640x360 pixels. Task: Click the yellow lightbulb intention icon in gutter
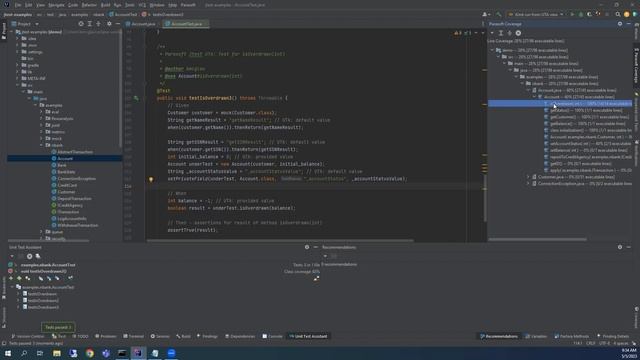[x=151, y=179]
